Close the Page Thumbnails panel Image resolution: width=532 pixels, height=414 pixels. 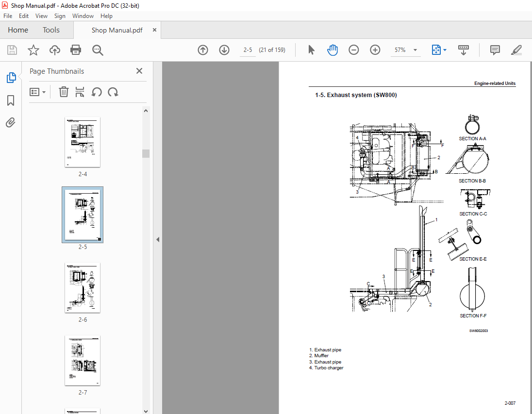coord(139,71)
